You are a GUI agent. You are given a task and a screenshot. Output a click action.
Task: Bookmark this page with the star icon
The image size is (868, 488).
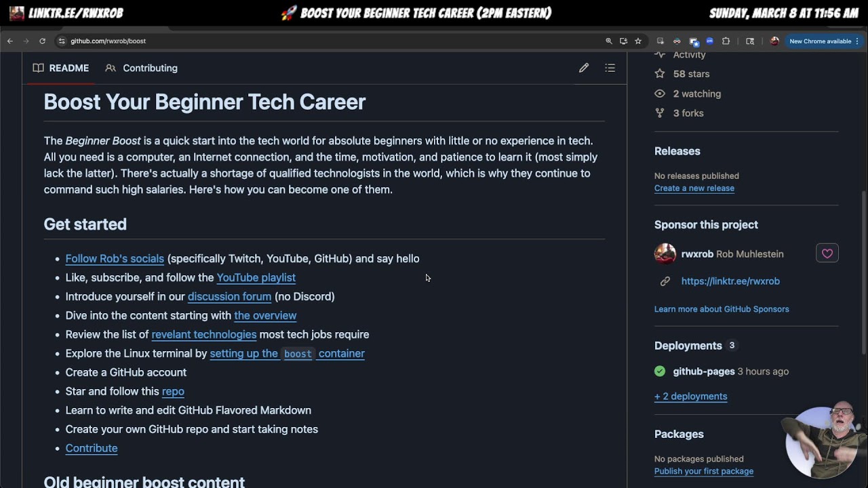tap(638, 41)
